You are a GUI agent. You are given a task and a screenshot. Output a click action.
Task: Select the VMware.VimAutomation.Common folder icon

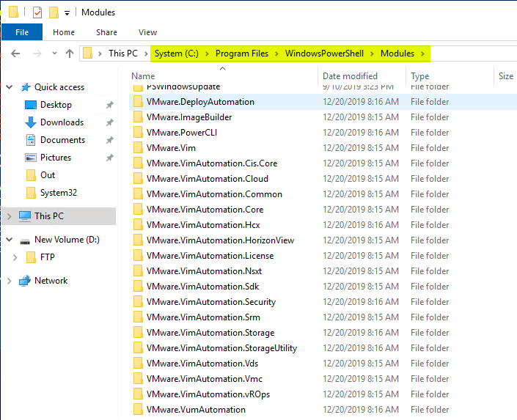tap(138, 194)
